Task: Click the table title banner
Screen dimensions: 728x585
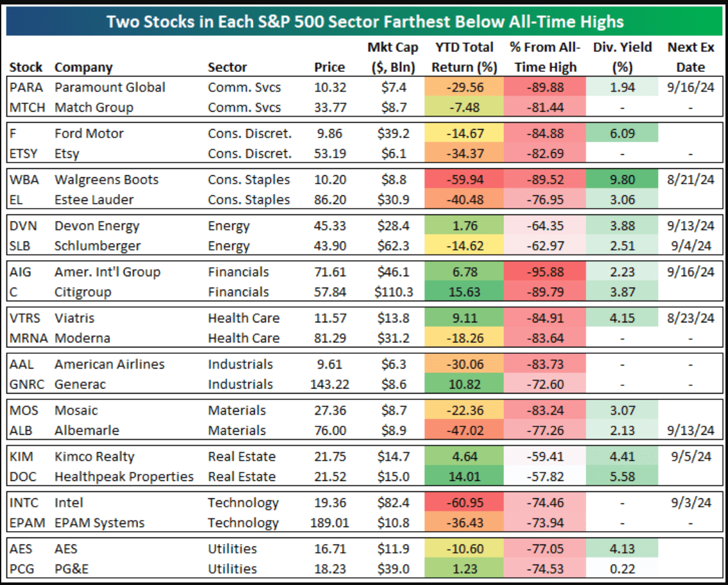Action: 365,22
